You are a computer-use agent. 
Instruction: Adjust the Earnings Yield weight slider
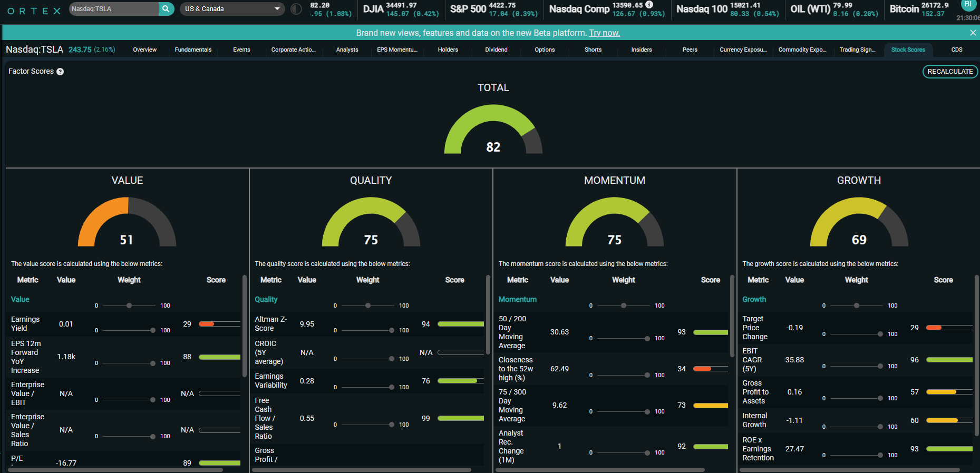click(x=129, y=330)
